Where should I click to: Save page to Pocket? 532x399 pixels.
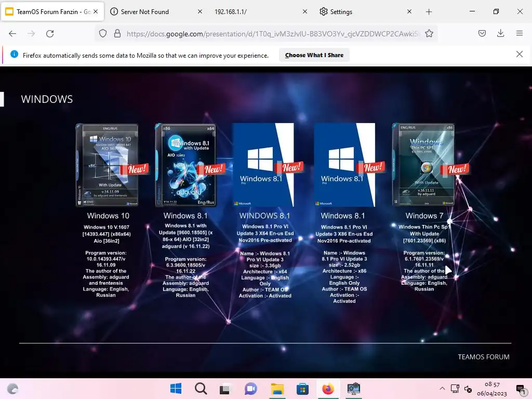tap(482, 33)
